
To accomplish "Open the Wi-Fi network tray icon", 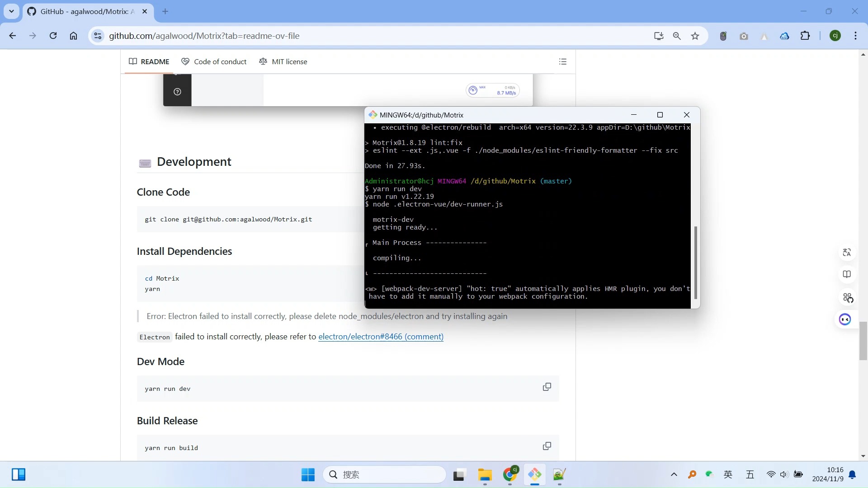I will (x=771, y=474).
